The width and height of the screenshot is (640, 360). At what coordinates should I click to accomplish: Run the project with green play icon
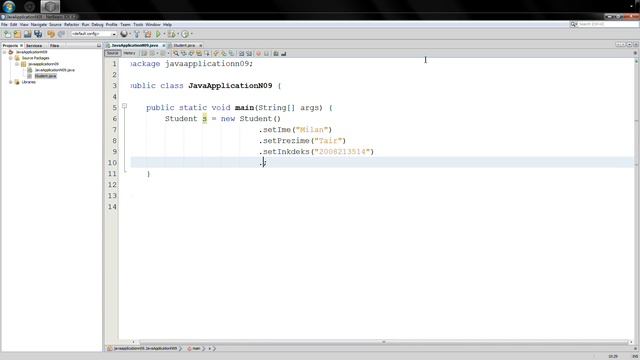click(158, 34)
